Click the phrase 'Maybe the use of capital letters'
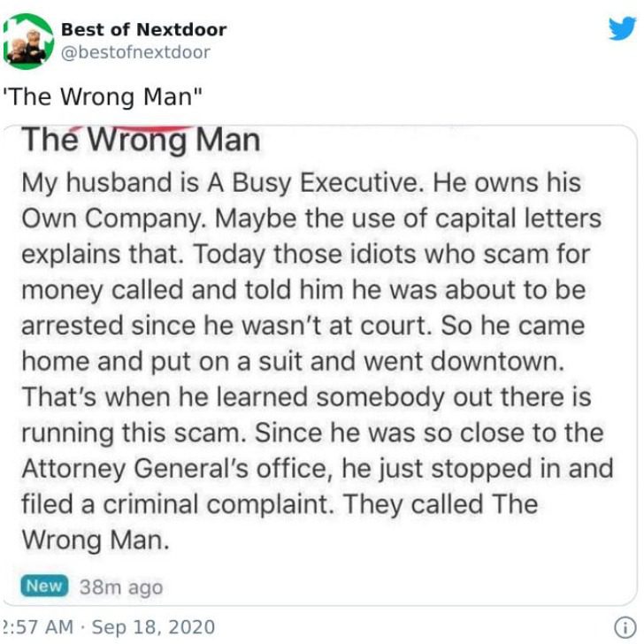 [409, 218]
